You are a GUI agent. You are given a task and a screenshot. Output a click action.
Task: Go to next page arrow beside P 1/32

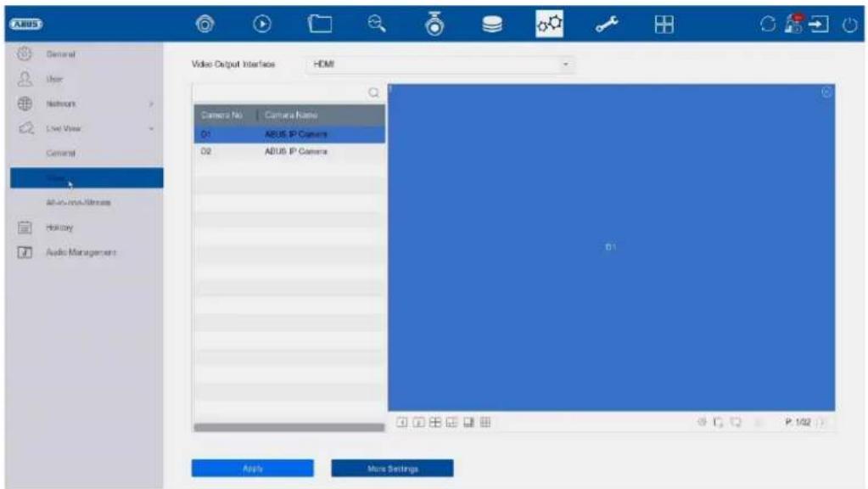pyautogui.click(x=821, y=423)
